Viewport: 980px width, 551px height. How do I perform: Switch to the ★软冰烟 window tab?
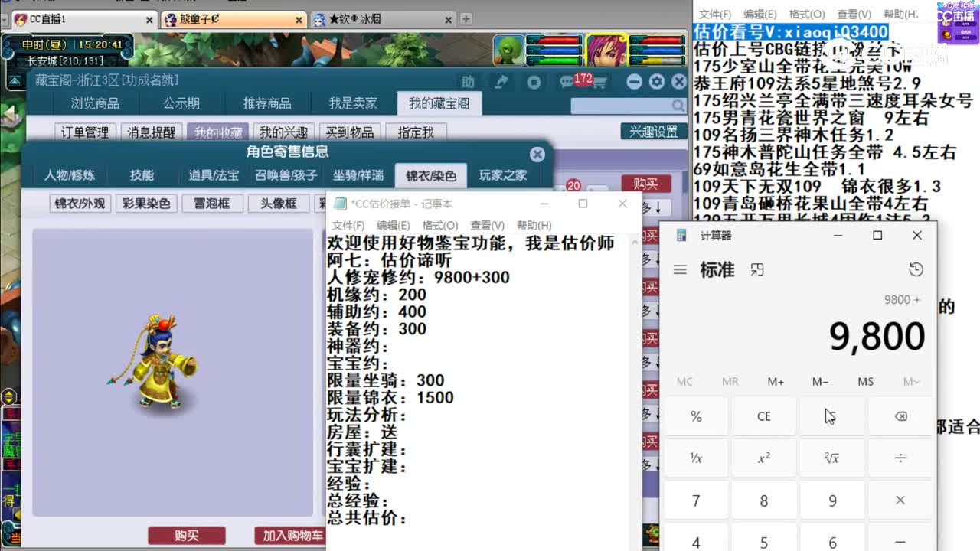point(383,20)
